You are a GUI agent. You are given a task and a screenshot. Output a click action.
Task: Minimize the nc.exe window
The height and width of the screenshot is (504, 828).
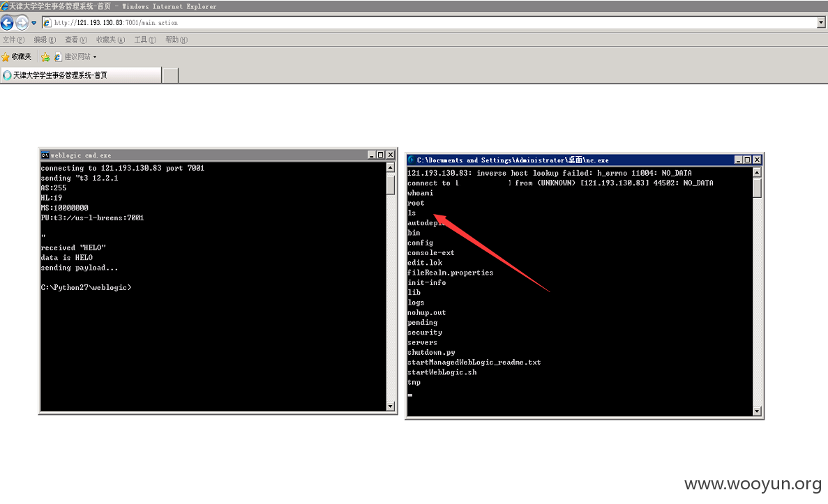[x=738, y=160]
